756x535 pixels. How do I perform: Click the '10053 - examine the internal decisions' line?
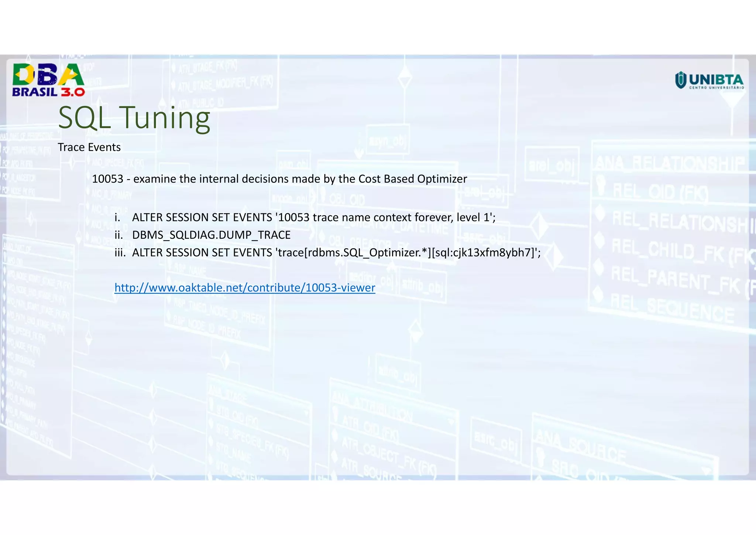[x=279, y=179]
